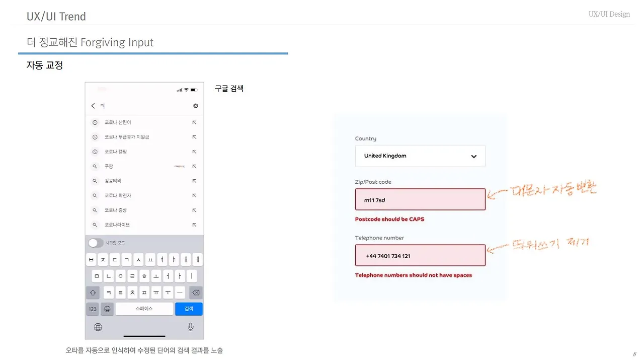This screenshot has height=361, width=644.
Task: Tap the ㅂ key on the keyboard
Action: (x=91, y=260)
